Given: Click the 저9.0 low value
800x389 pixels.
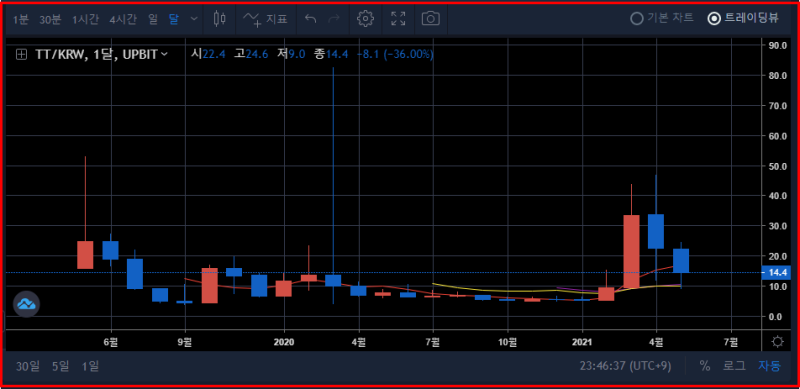Looking at the screenshot, I should 291,54.
